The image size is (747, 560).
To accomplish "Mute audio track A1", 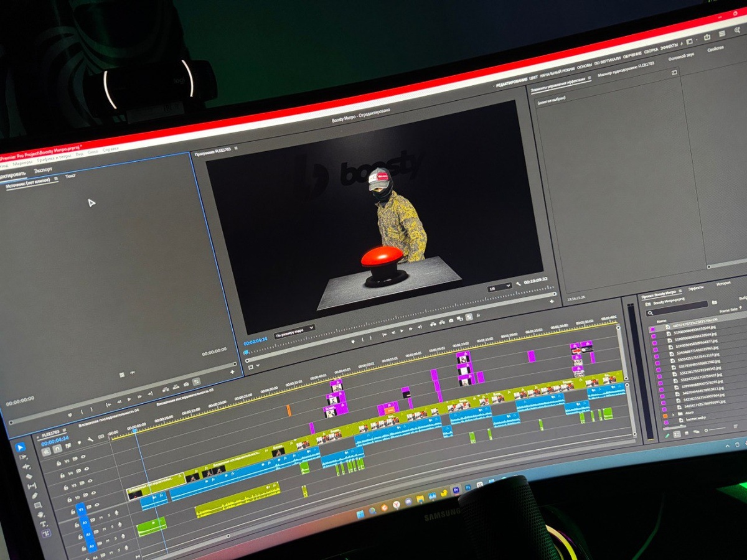I will click(101, 518).
